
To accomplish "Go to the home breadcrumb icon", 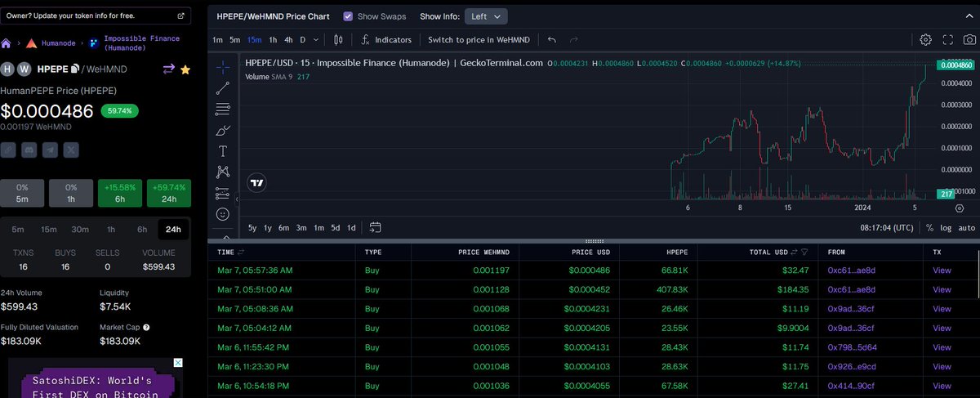I will point(7,42).
